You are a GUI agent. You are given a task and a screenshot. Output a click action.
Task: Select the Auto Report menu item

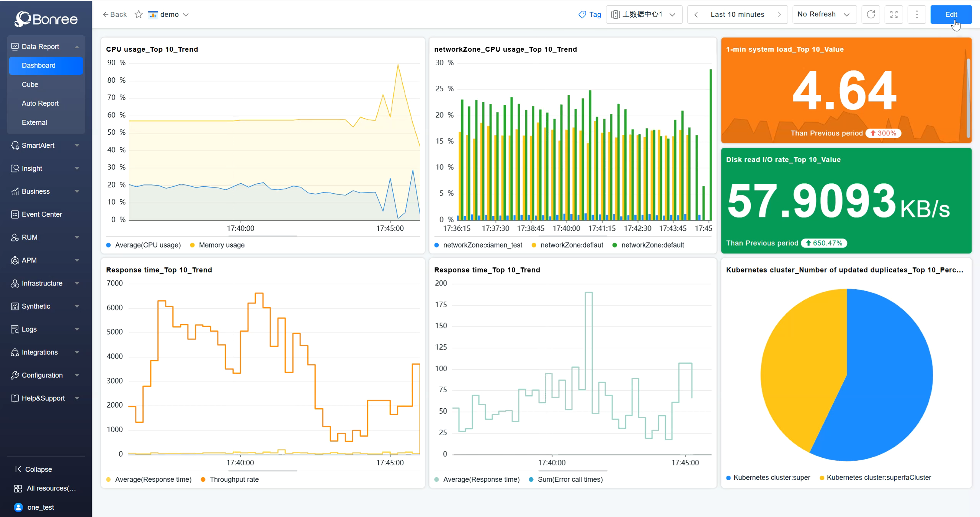[40, 103]
